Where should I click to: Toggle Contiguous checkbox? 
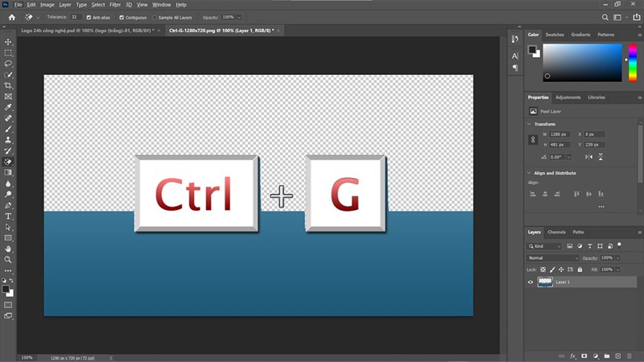point(122,18)
